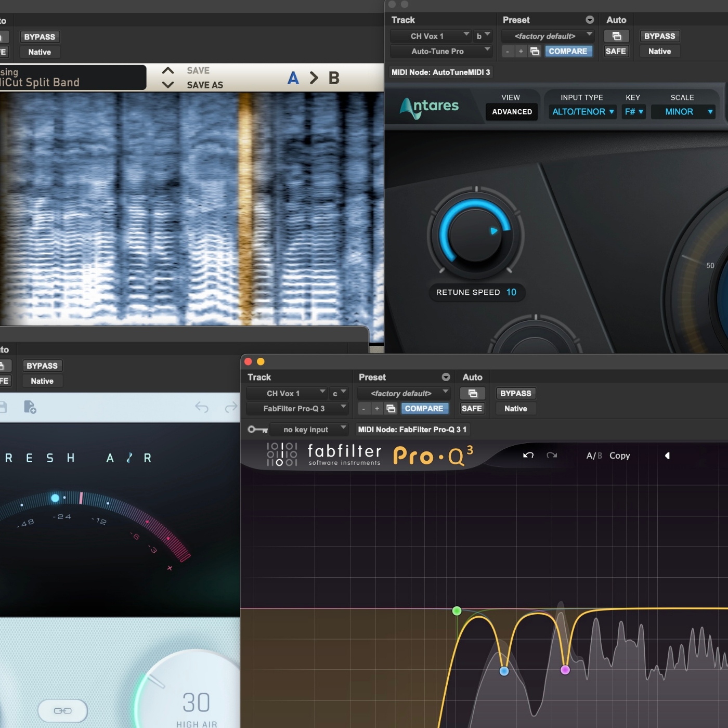Image resolution: width=728 pixels, height=728 pixels.
Task: Click the Antares logo
Action: click(x=429, y=107)
